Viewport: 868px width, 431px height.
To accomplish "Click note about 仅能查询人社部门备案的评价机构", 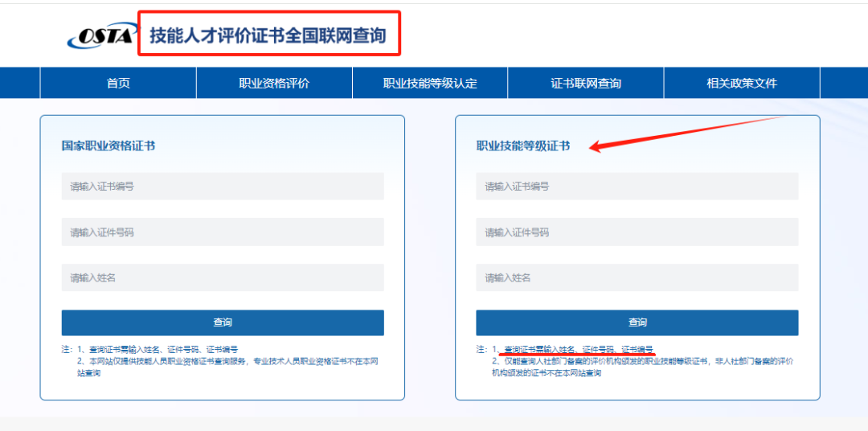I will [643, 367].
